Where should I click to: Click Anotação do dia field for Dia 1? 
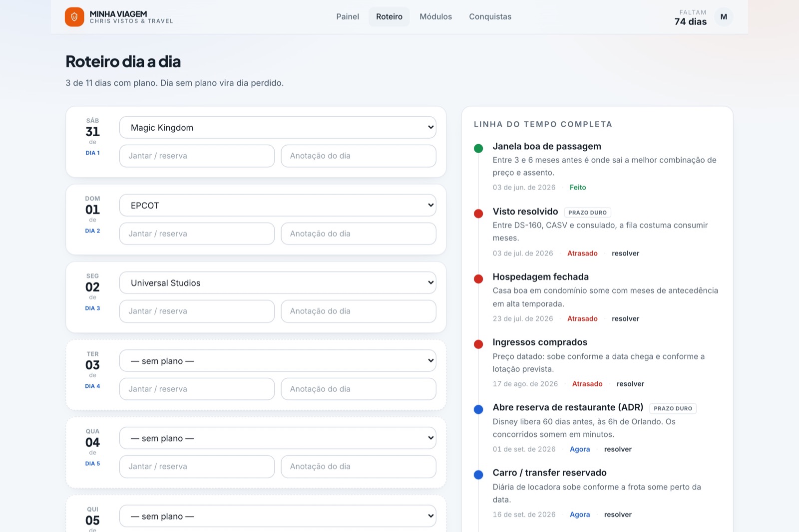point(359,156)
